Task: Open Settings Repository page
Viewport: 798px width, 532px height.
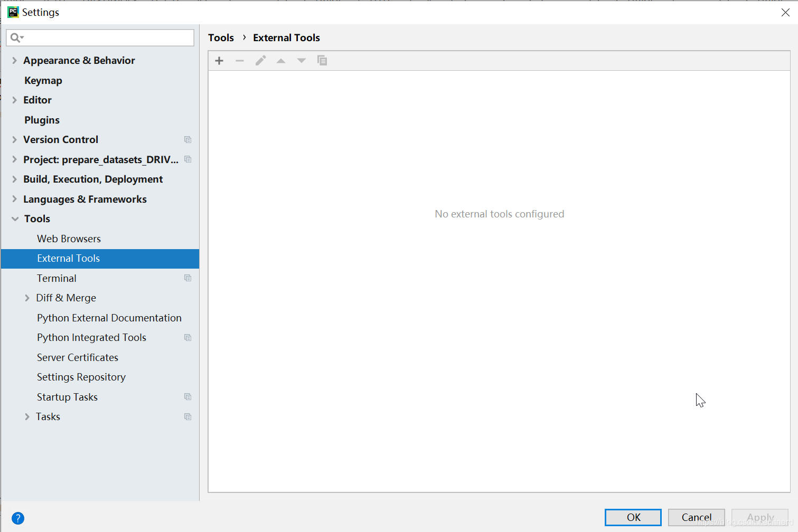Action: click(x=81, y=377)
